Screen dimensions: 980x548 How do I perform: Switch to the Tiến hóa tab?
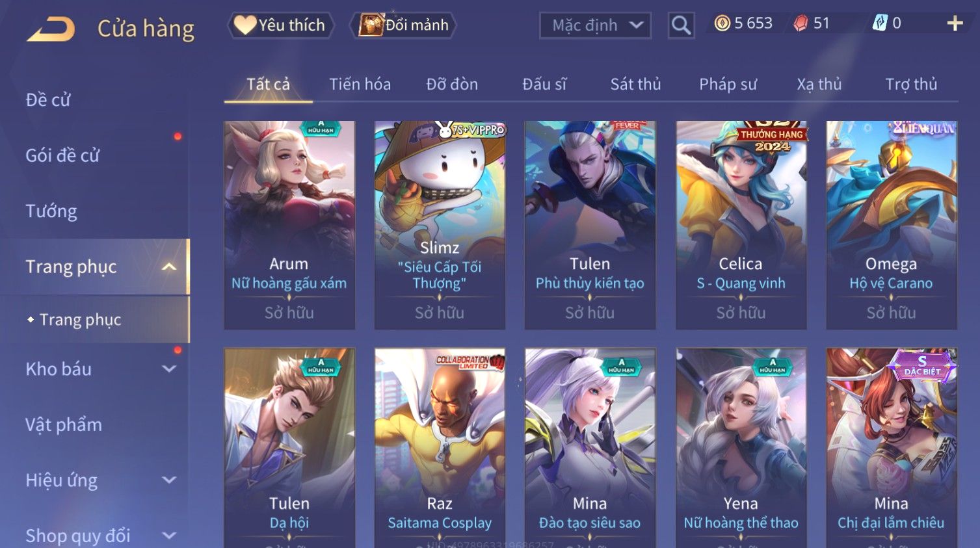pyautogui.click(x=360, y=84)
